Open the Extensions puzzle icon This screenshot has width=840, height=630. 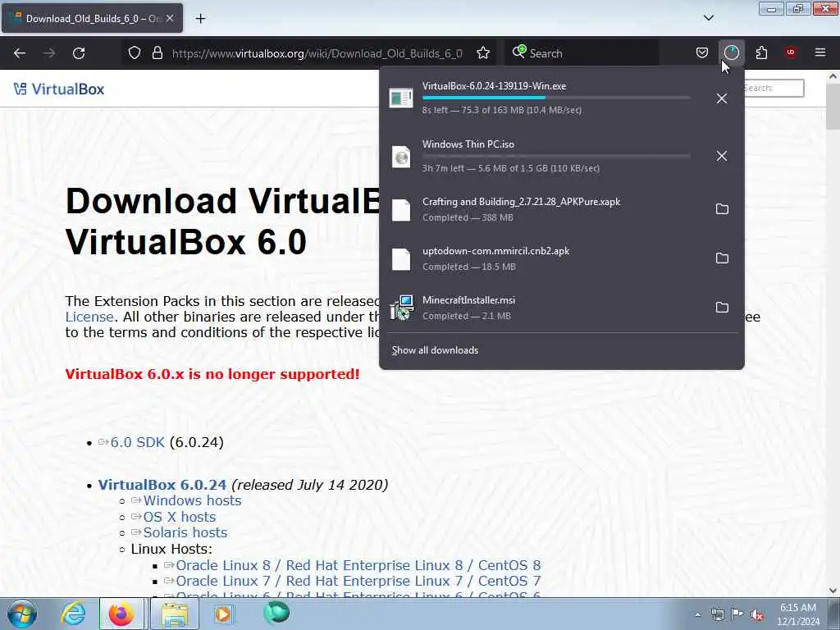pos(761,52)
